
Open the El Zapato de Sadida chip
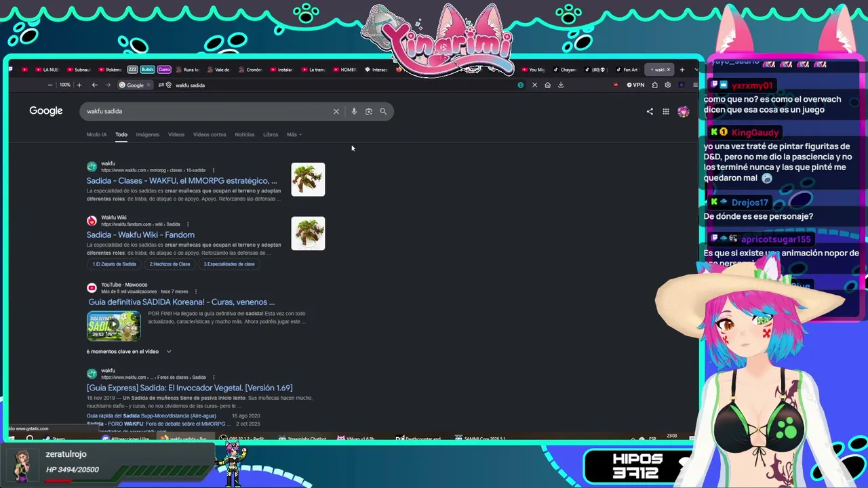point(114,264)
